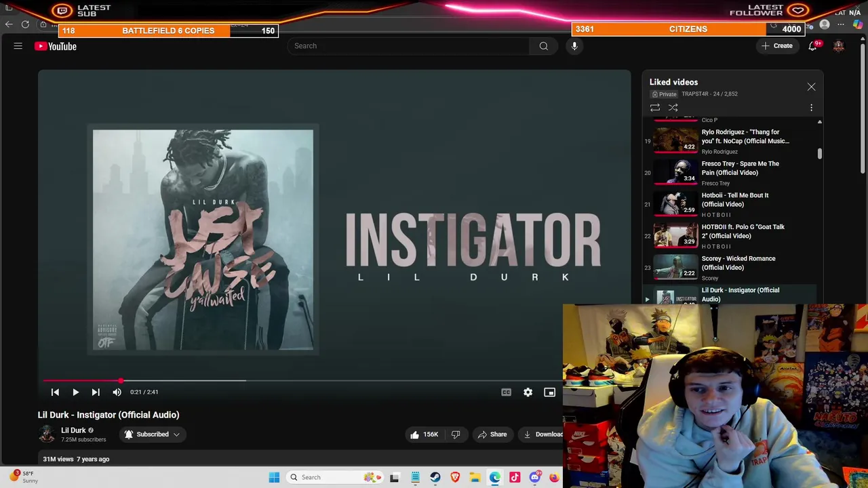This screenshot has width=868, height=488.
Task: Open Task View on taskbar
Action: [395, 477]
